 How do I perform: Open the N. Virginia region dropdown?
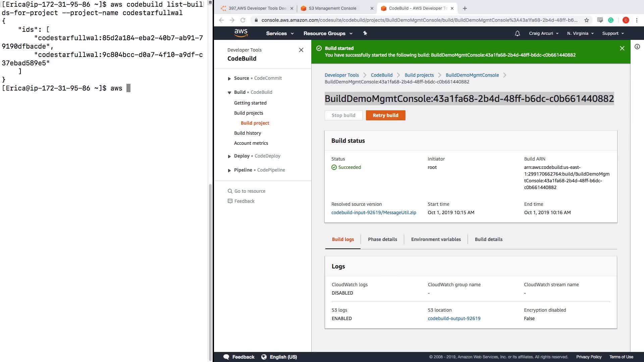pos(580,33)
